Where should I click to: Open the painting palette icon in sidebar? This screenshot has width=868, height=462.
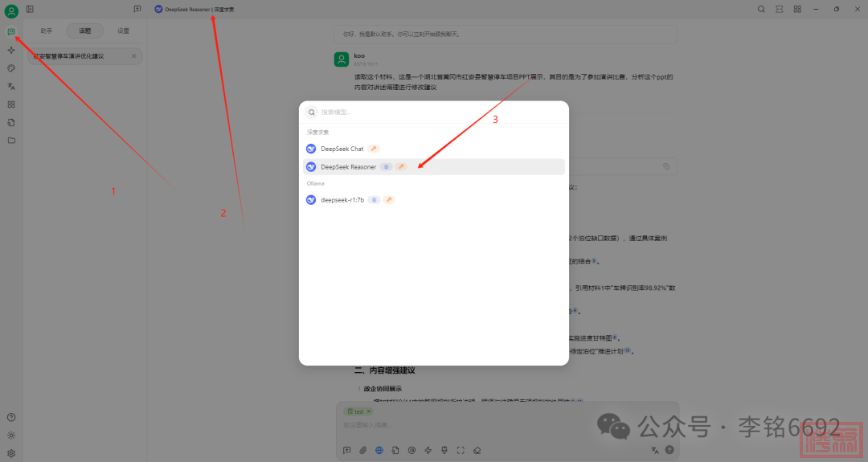coord(11,68)
